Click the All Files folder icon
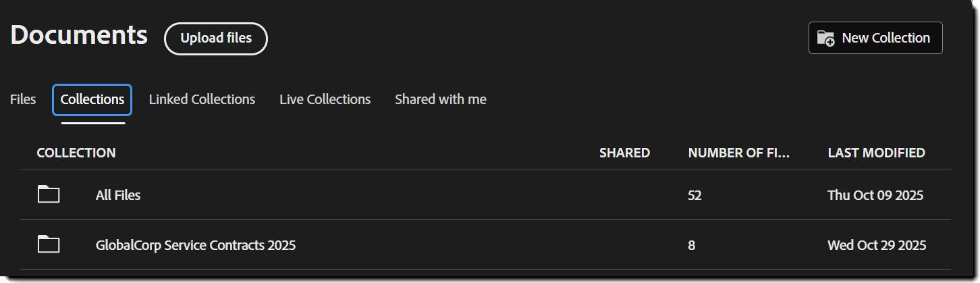This screenshot has width=980, height=283. coord(49,195)
